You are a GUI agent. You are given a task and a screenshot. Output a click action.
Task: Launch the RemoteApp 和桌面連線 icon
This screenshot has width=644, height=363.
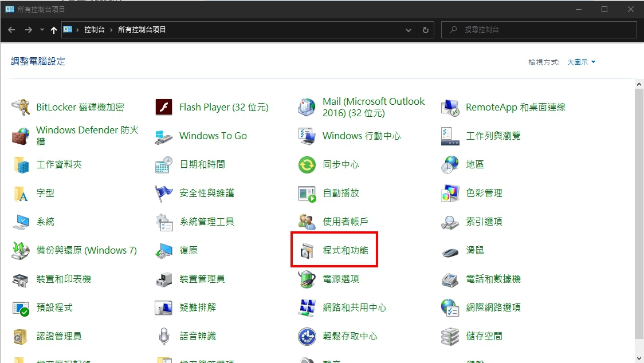pyautogui.click(x=450, y=108)
